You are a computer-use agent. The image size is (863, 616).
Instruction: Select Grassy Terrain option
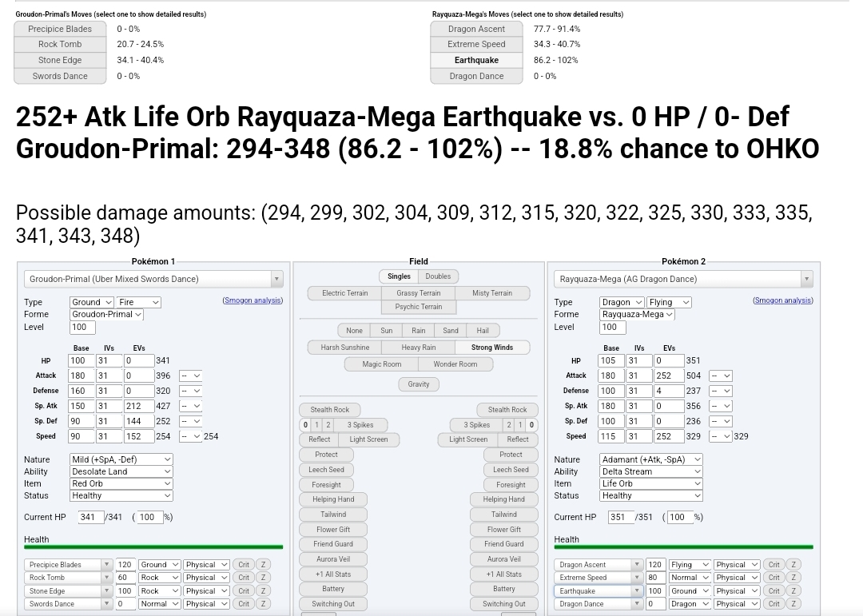click(x=419, y=293)
